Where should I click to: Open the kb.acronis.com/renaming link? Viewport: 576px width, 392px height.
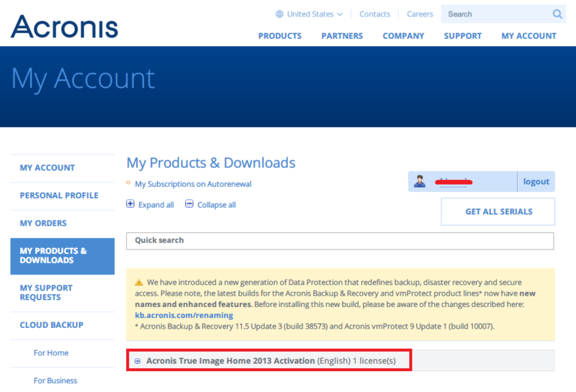[184, 315]
